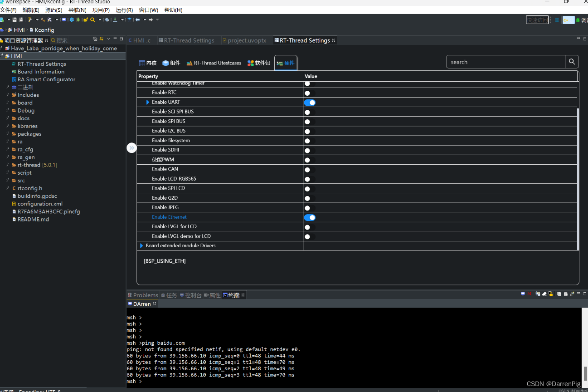Toggle Enable I2C BUS switch
Screen dimensions: 588x392
pos(310,131)
